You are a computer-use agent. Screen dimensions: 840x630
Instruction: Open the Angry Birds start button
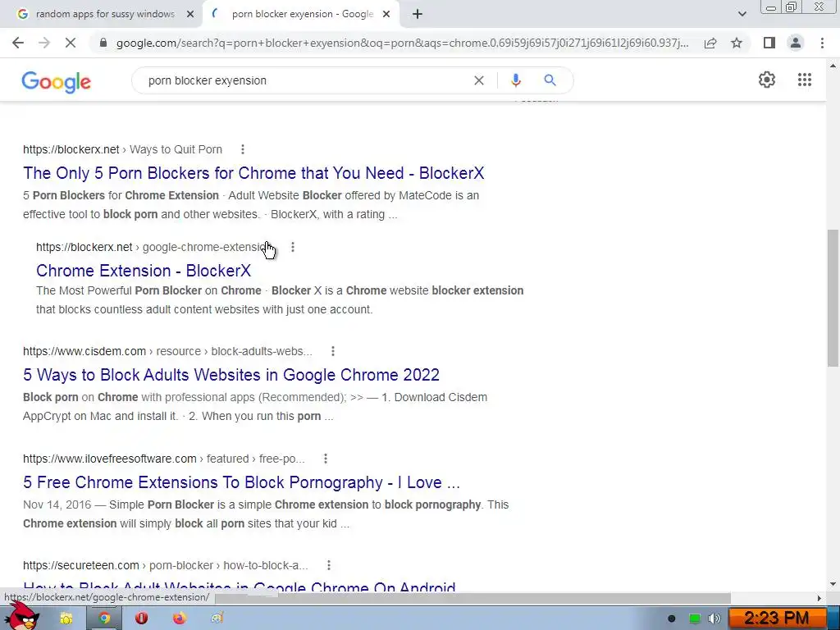point(22,616)
